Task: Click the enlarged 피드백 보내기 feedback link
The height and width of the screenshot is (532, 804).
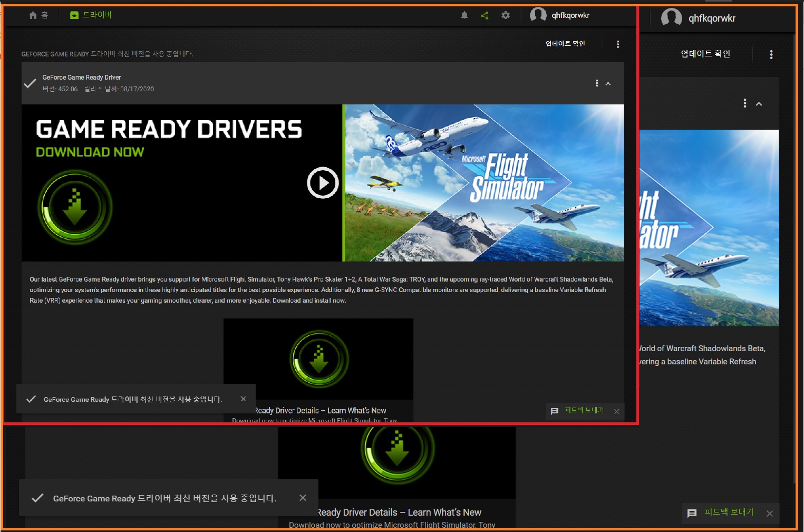Action: (729, 512)
